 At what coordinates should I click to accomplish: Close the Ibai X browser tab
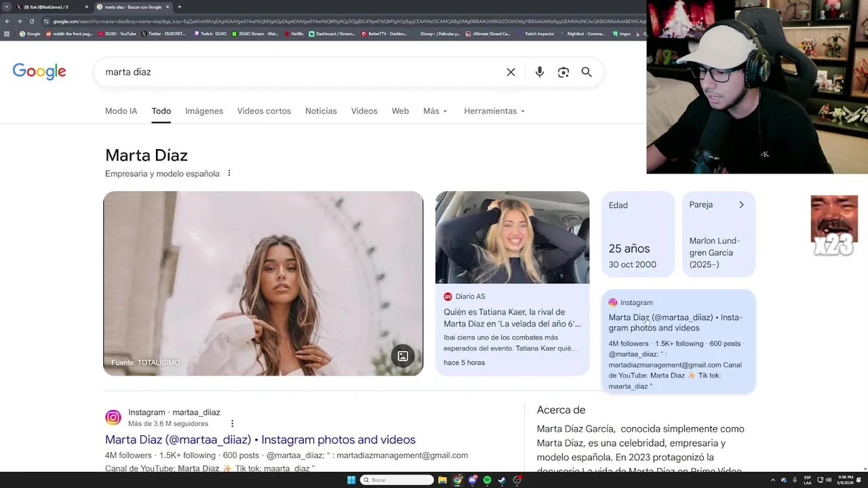[x=86, y=7]
